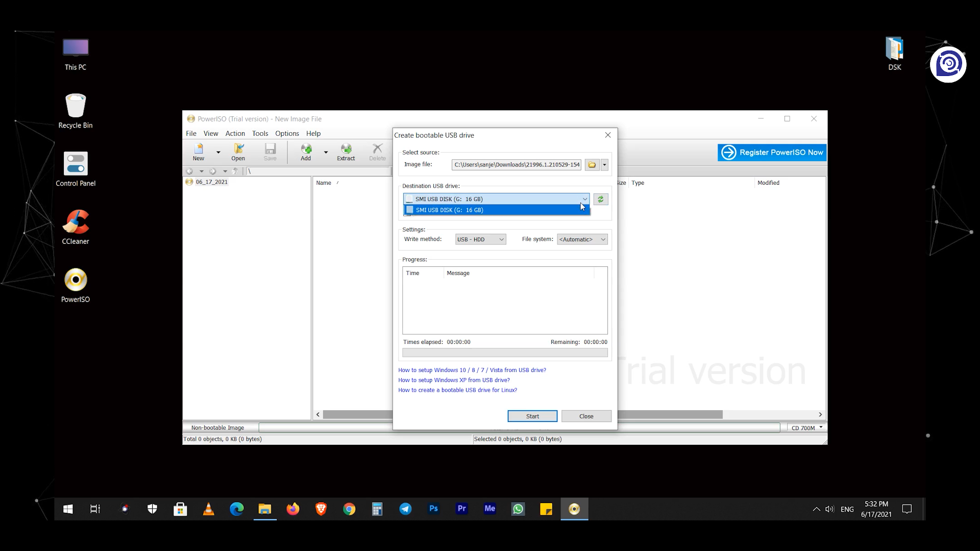The width and height of the screenshot is (980, 551).
Task: Expand the Forward history dropdown arrow
Action: tap(225, 171)
